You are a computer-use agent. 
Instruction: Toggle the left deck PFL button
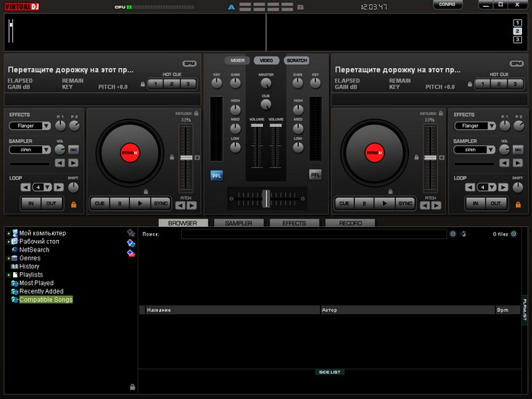click(217, 175)
